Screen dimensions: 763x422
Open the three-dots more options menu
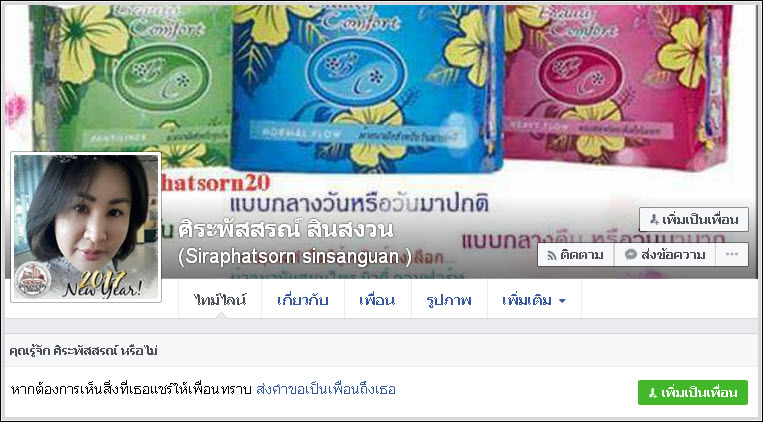coord(732,255)
